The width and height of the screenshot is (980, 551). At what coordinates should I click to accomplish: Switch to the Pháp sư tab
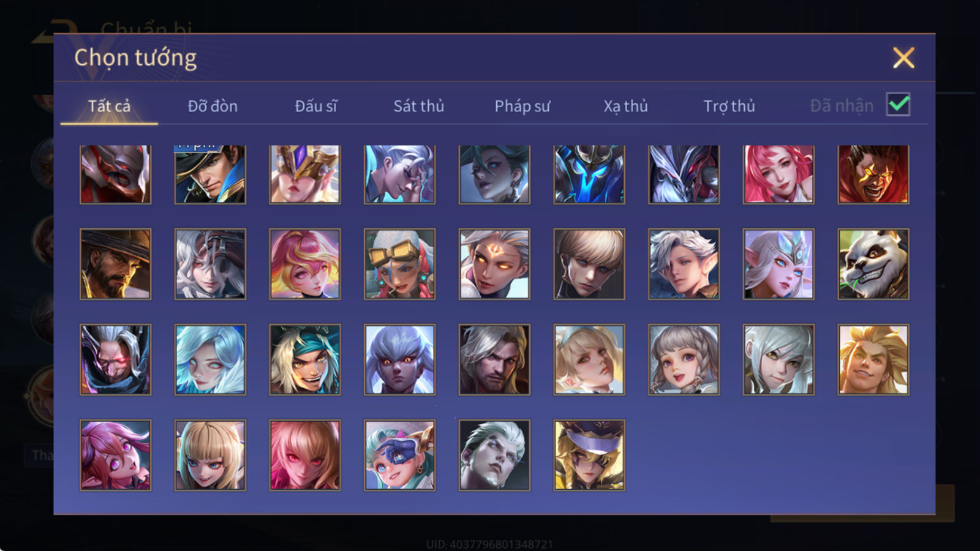point(522,106)
